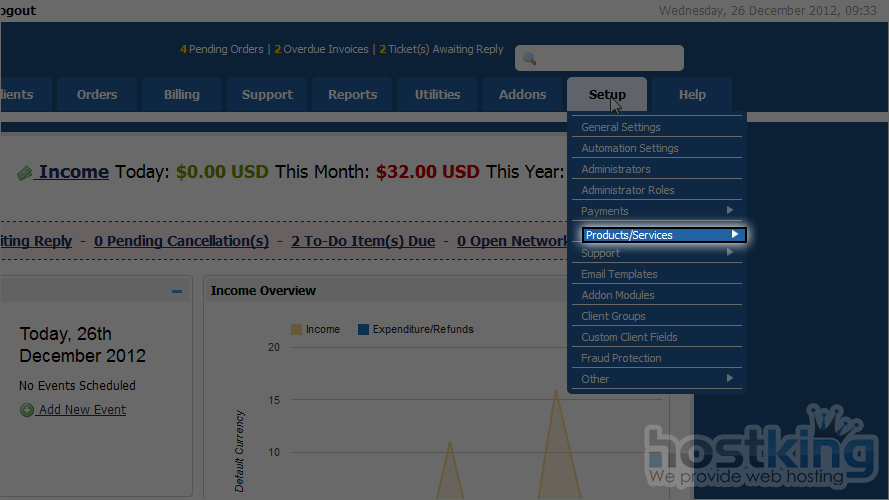Select Fraud Protection menu item

click(x=621, y=358)
